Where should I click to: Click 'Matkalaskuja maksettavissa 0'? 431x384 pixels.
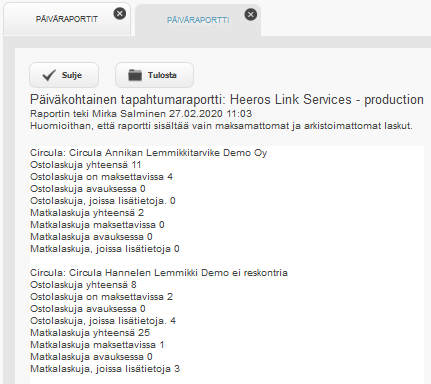[x=97, y=225]
